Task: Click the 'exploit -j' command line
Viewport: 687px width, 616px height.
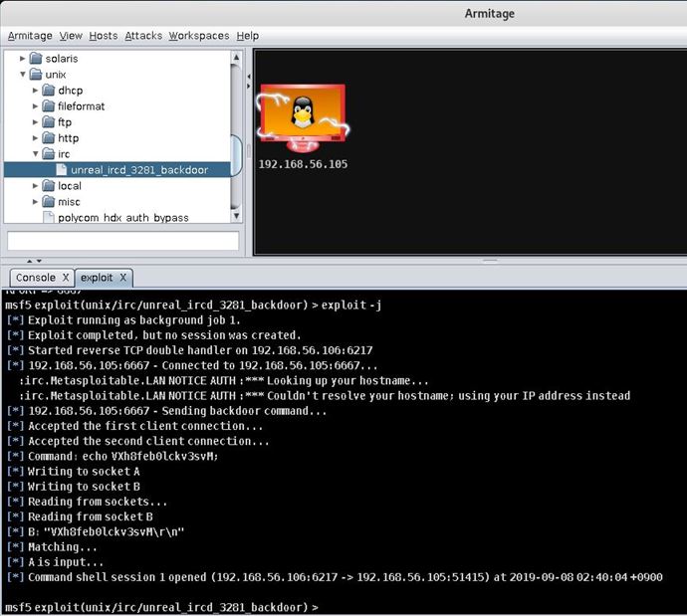Action: (x=193, y=305)
